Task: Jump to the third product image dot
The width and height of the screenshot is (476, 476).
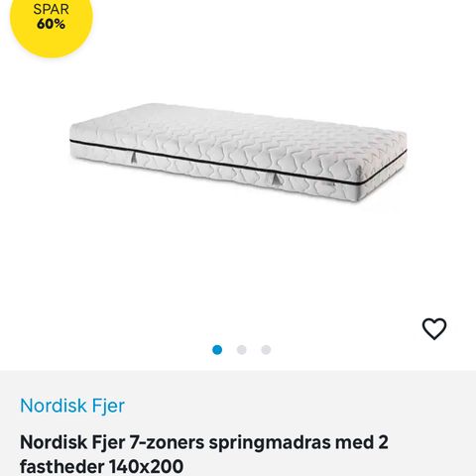Action: coord(266,350)
